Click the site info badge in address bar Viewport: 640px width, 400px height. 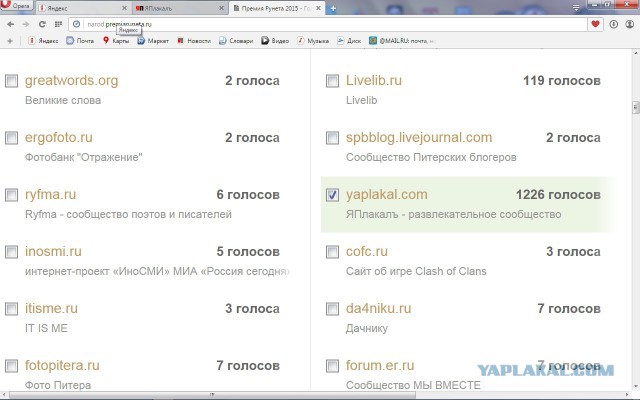pyautogui.click(x=76, y=24)
